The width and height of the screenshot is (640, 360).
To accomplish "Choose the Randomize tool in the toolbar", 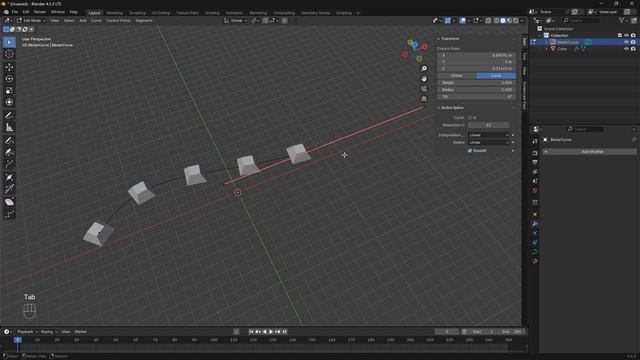I will click(x=9, y=214).
